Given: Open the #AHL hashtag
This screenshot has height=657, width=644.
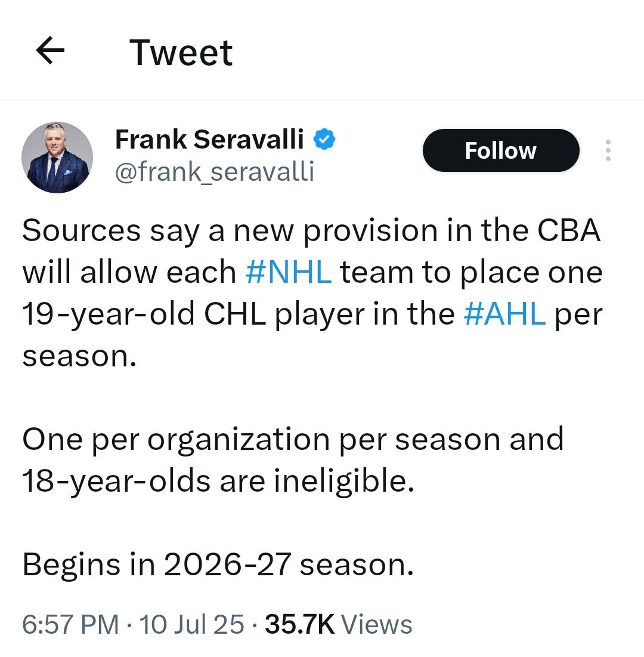Looking at the screenshot, I should (x=504, y=314).
